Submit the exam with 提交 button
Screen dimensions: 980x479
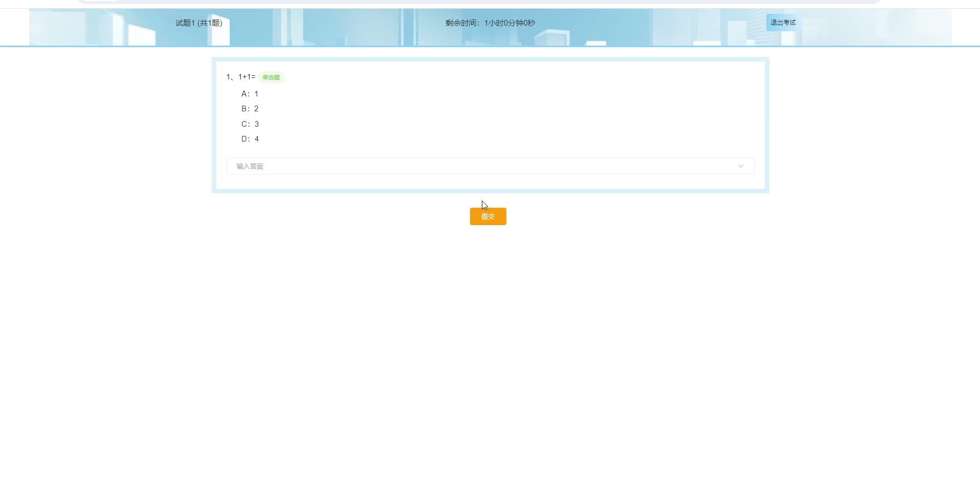click(x=488, y=216)
